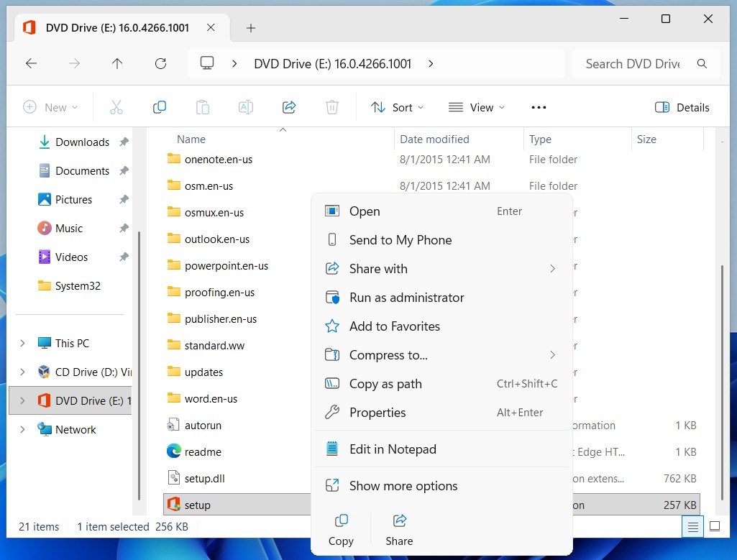Open the View dropdown in the toolbar

[x=476, y=106]
